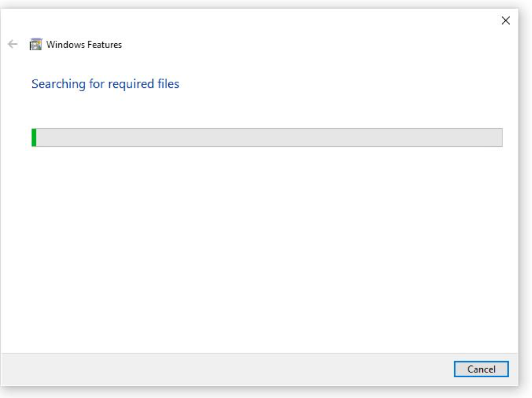Click the back arrow icon
532x398 pixels.
13,44
